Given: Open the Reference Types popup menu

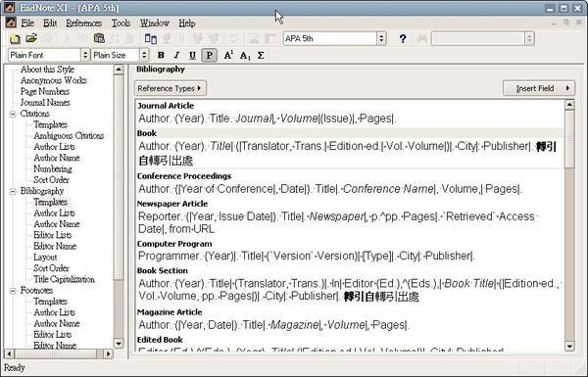Looking at the screenshot, I should (171, 88).
